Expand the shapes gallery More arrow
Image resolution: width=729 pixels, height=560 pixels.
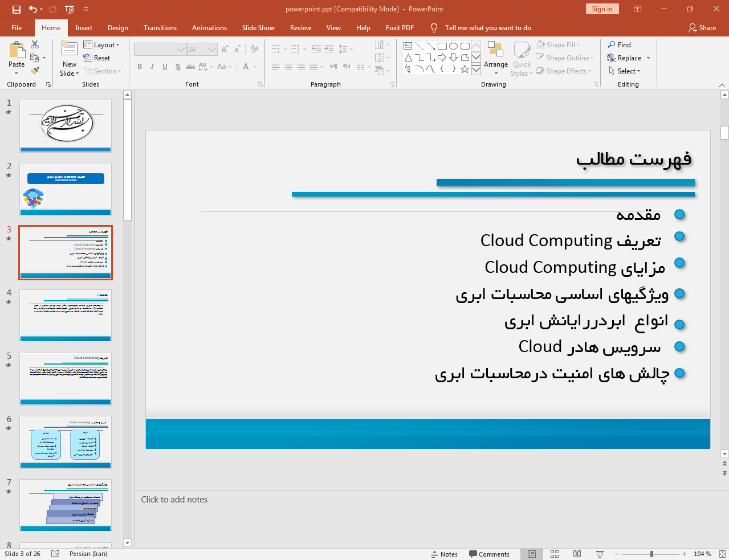476,69
